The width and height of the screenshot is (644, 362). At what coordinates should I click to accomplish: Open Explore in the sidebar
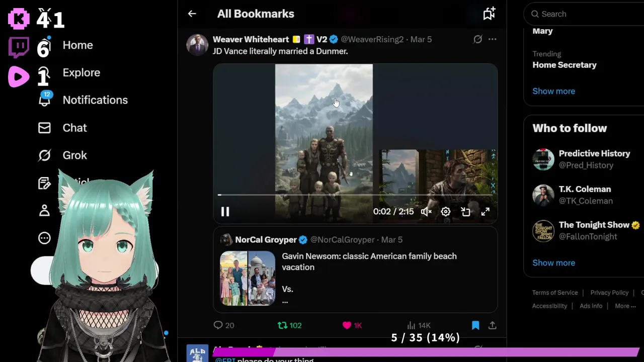(81, 72)
